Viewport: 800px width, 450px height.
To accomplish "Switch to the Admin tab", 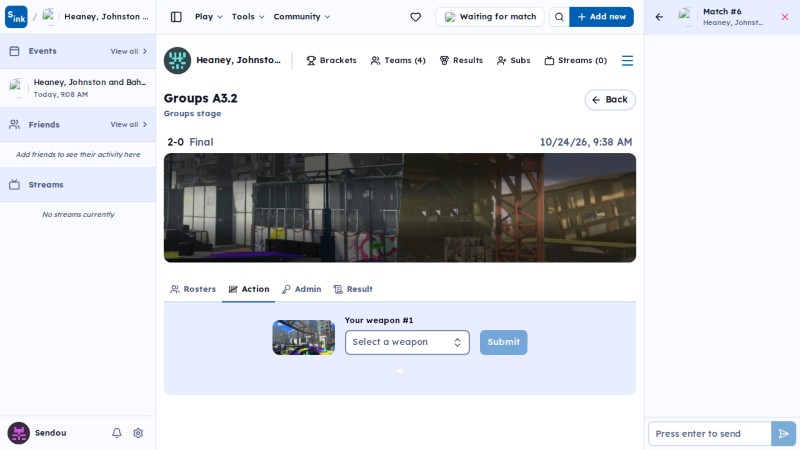I will point(302,289).
